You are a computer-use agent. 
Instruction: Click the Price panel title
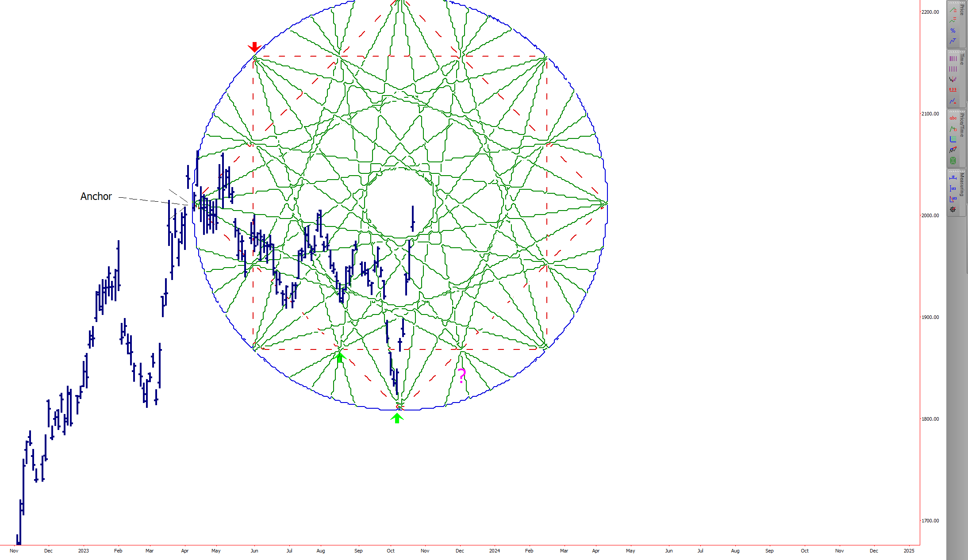(962, 10)
